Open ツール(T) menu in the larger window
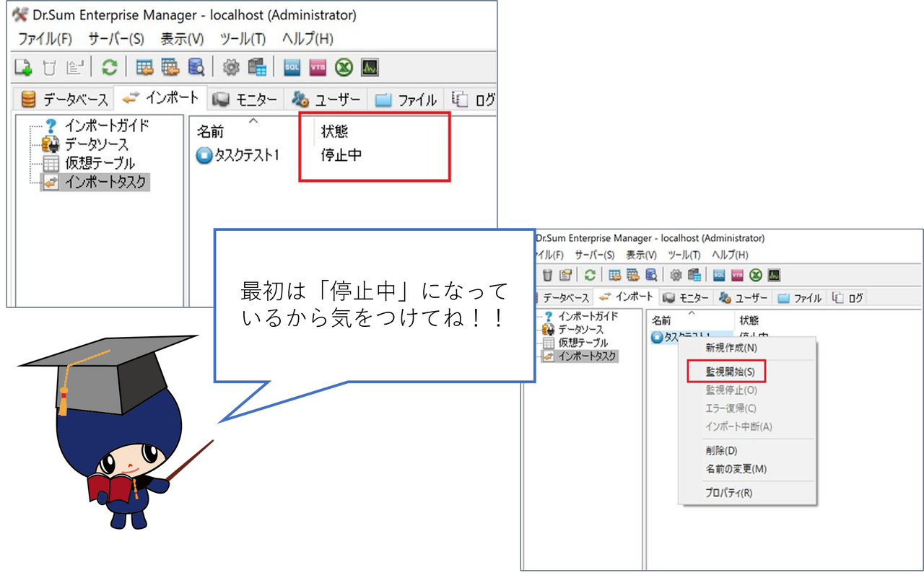Image resolution: width=924 pixels, height=583 pixels. (x=243, y=39)
